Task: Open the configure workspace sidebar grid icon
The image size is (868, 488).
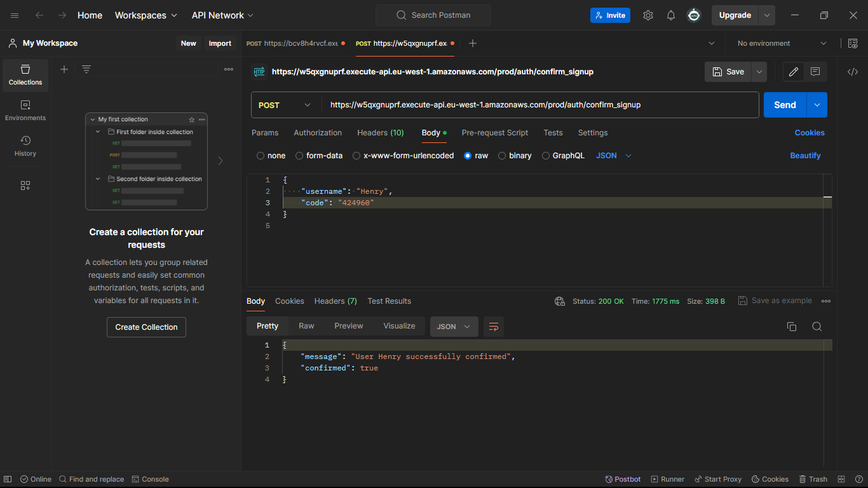Action: click(25, 186)
